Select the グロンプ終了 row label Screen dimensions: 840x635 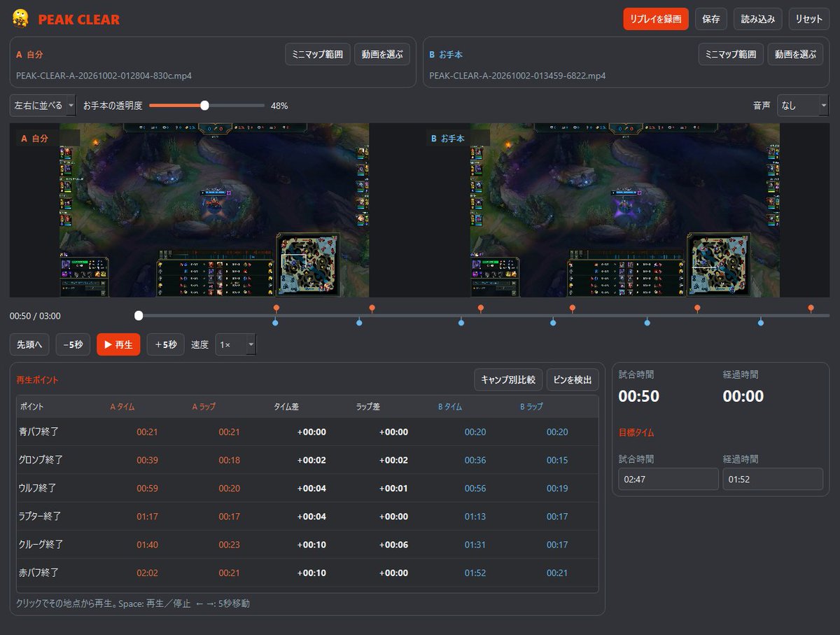click(41, 460)
